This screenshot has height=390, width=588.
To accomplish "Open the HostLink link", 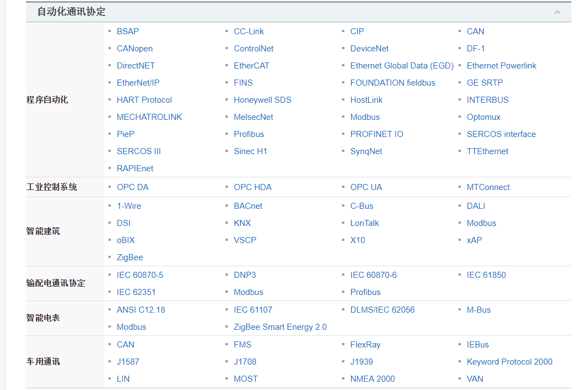I will click(x=367, y=100).
